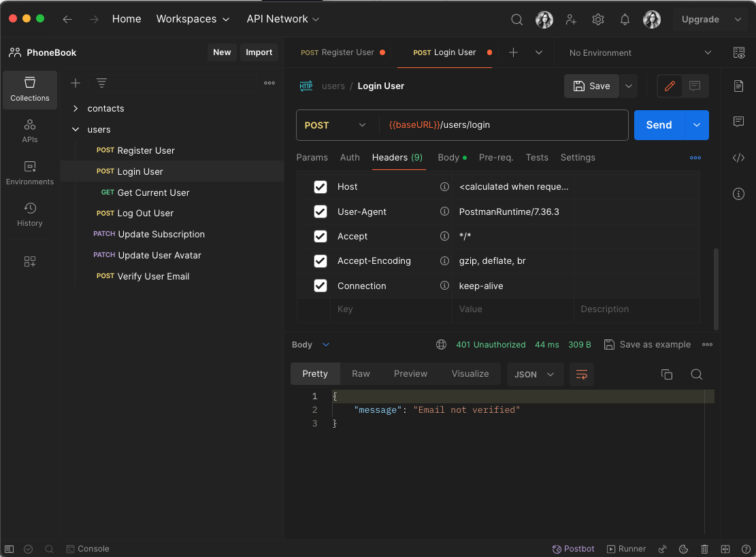This screenshot has height=557, width=756.
Task: Open the collections three-dot options menu
Action: pos(269,83)
